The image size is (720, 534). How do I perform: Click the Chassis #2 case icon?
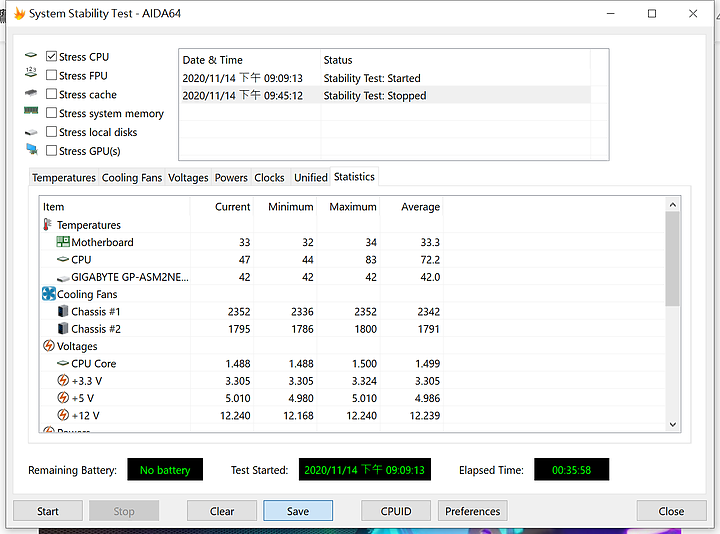pyautogui.click(x=63, y=329)
